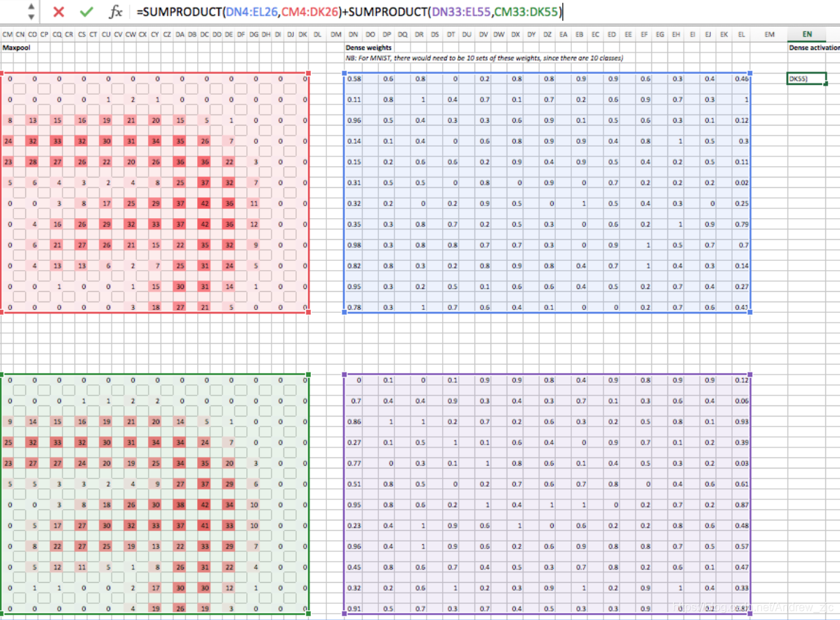Click the purple range cell 0.03
This screenshot has height=620, width=840.
pos(742,463)
